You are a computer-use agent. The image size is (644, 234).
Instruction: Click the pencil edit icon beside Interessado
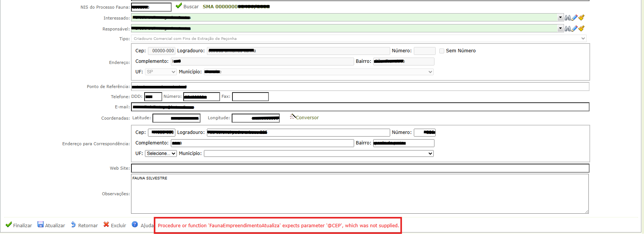(575, 18)
